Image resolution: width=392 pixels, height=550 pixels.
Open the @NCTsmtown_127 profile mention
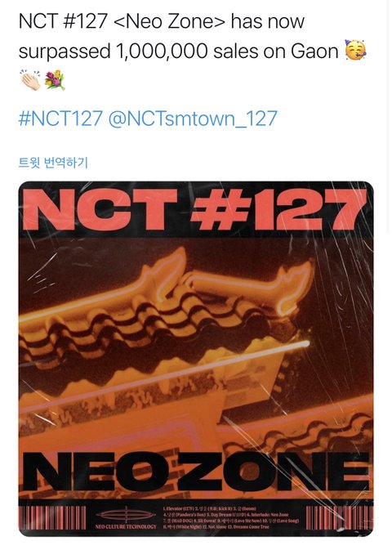193,118
